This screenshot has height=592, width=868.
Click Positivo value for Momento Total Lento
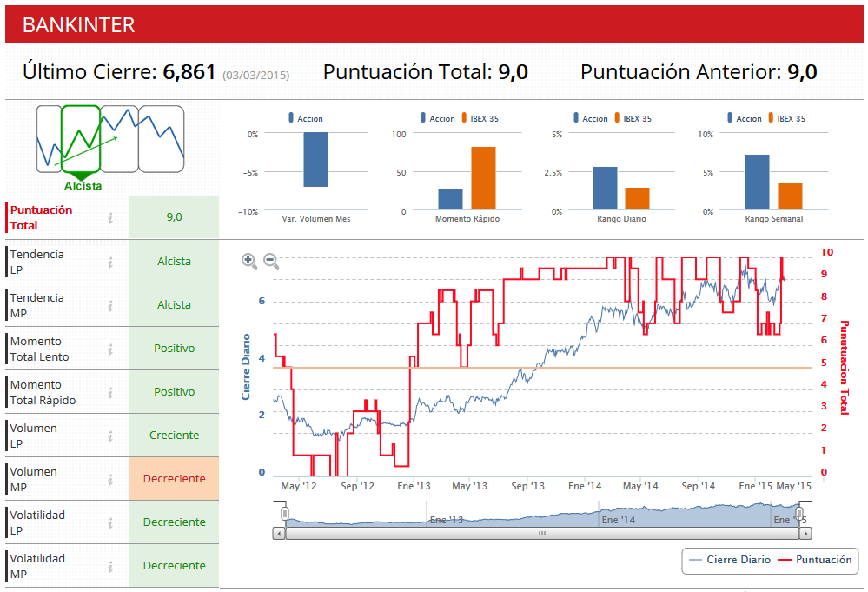(x=174, y=349)
